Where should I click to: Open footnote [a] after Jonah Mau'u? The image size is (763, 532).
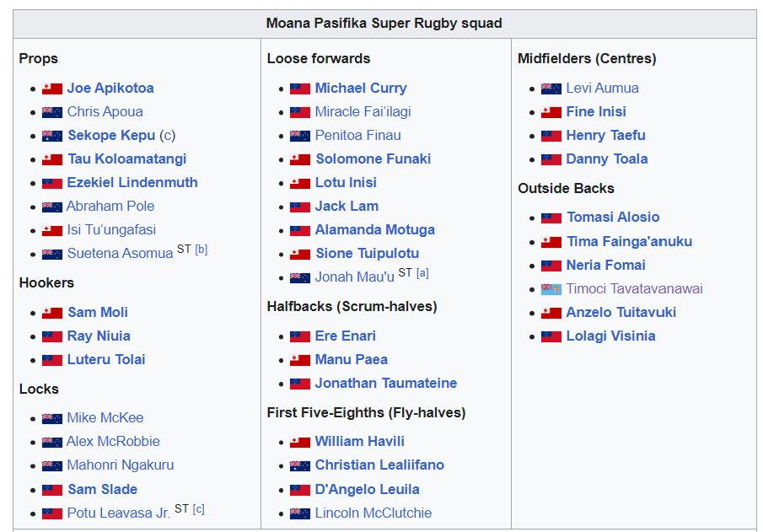pyautogui.click(x=422, y=273)
